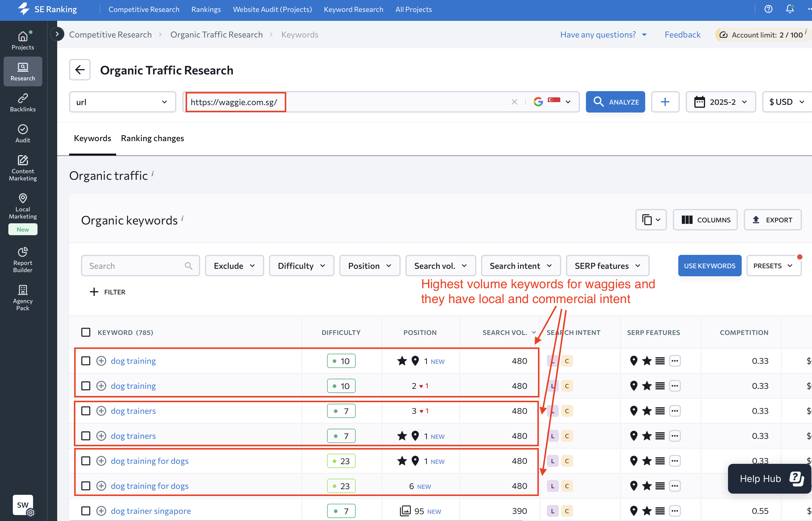Open the Google Singapore search engine dropdown
This screenshot has height=521, width=812.
click(552, 102)
